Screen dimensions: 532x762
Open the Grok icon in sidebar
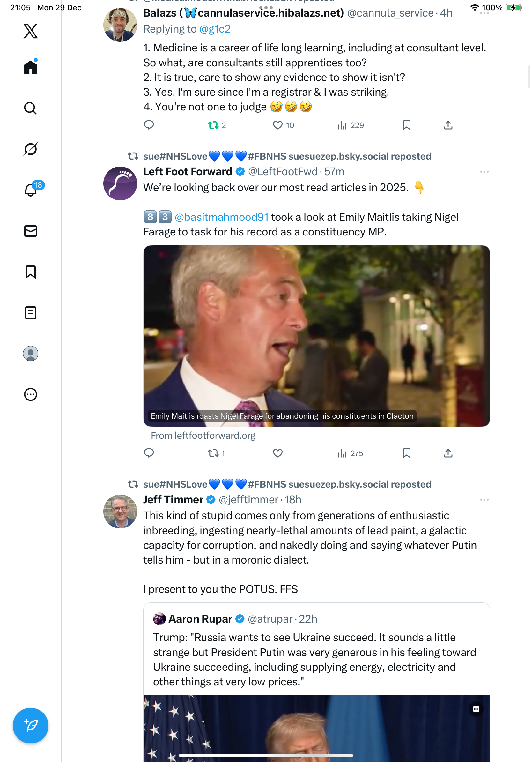point(31,149)
